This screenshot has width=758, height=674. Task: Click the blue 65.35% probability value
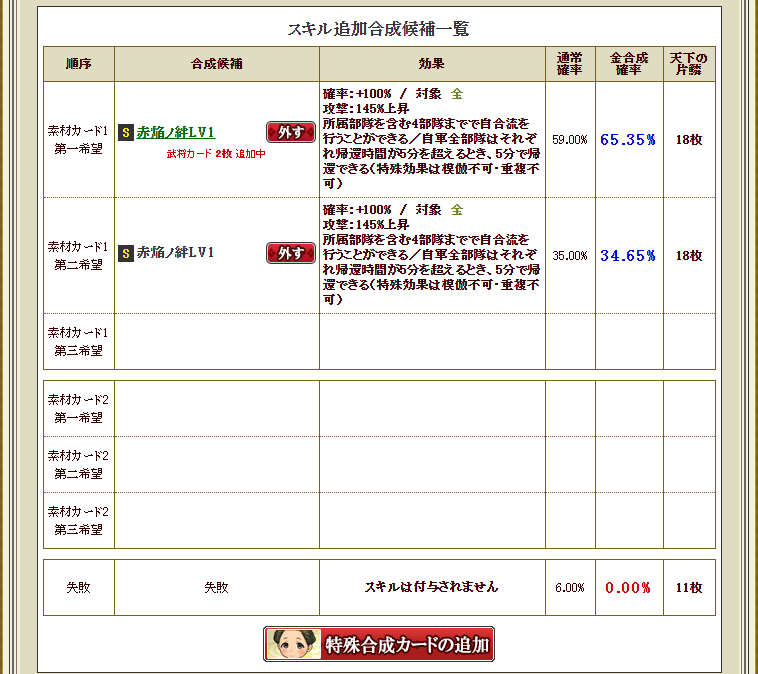point(628,140)
